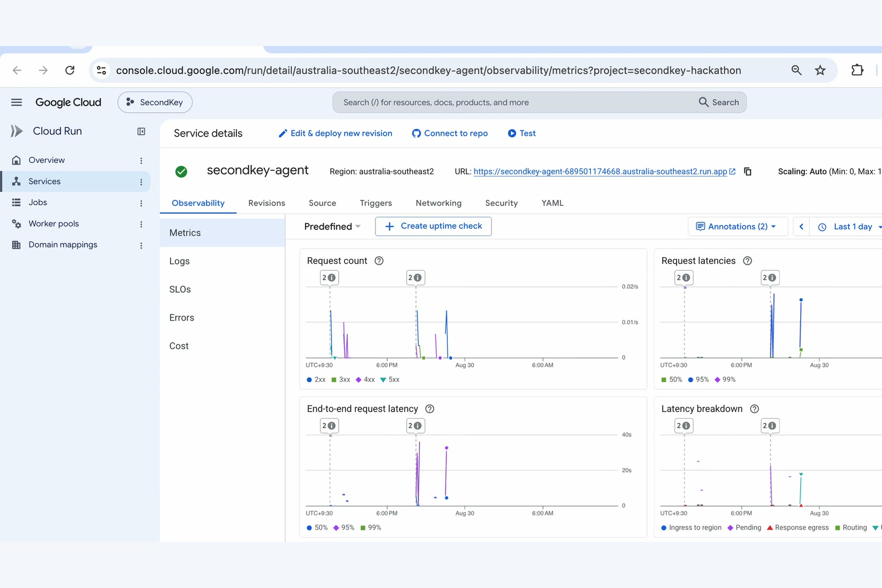Collapse the Cloud Run side panel icon

click(x=141, y=131)
